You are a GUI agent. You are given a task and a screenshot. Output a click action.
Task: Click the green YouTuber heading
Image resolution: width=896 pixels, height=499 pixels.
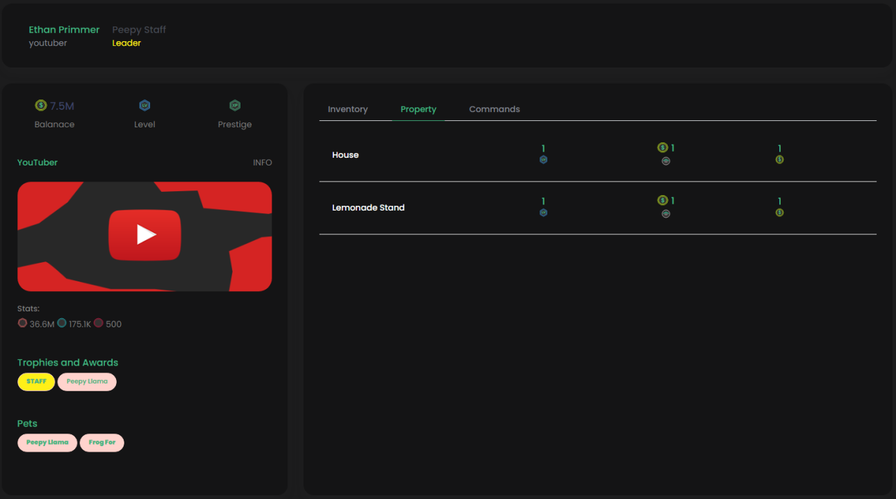tap(37, 163)
